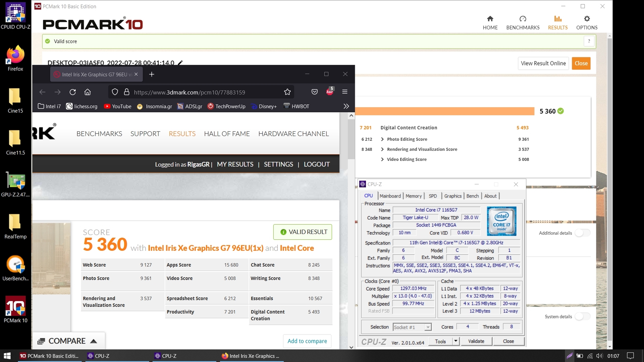Click orange Close button in PCMark
644x362 pixels.
click(x=581, y=63)
